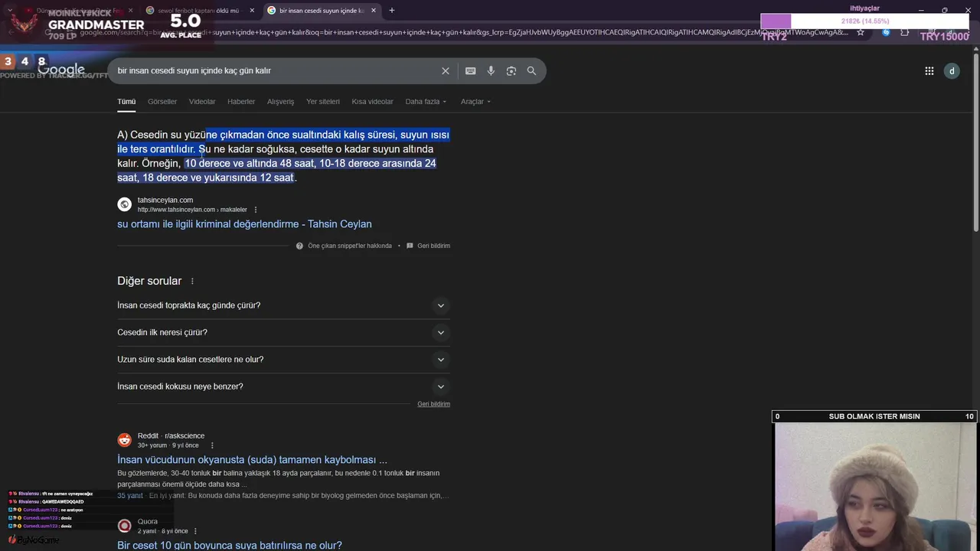The height and width of the screenshot is (551, 980).
Task: Switch to the 'Görseller' tab
Action: point(162,102)
